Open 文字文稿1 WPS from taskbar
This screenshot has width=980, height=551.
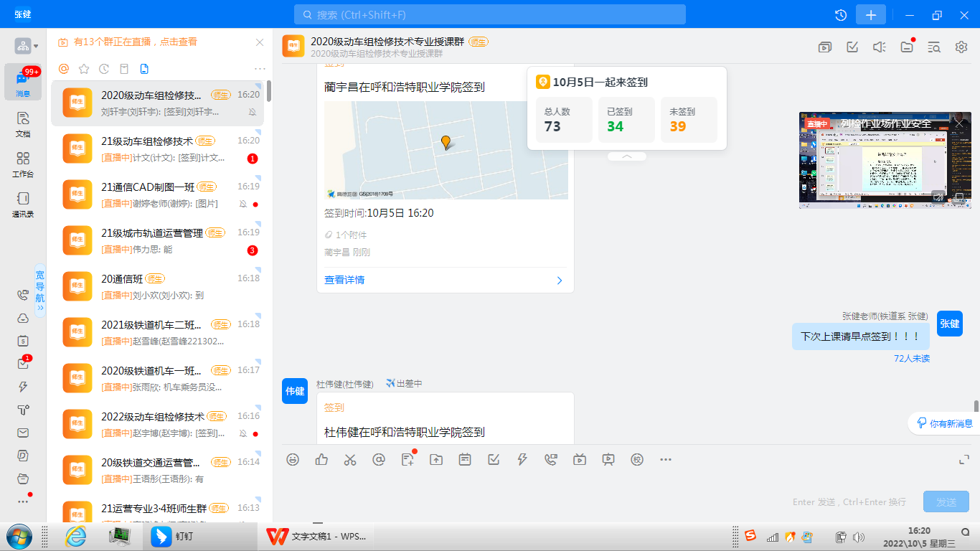point(316,536)
